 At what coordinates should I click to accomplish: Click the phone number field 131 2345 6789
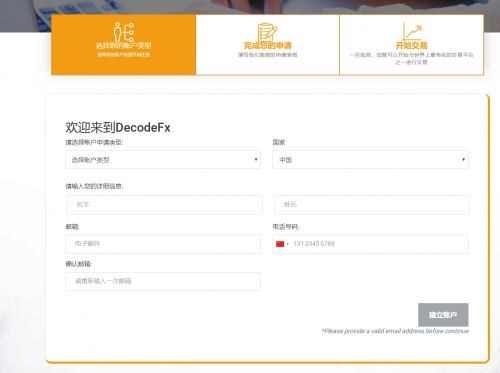(370, 244)
